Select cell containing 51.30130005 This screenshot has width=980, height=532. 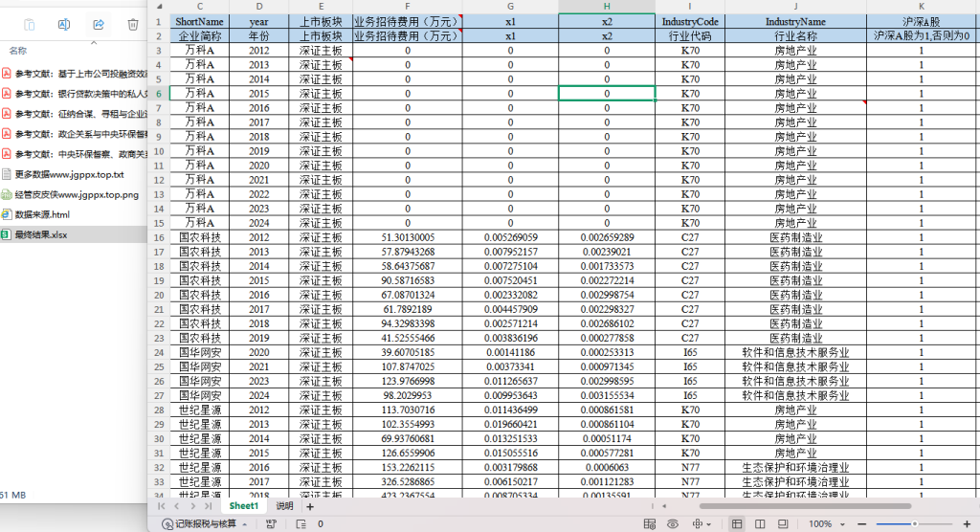coord(408,237)
